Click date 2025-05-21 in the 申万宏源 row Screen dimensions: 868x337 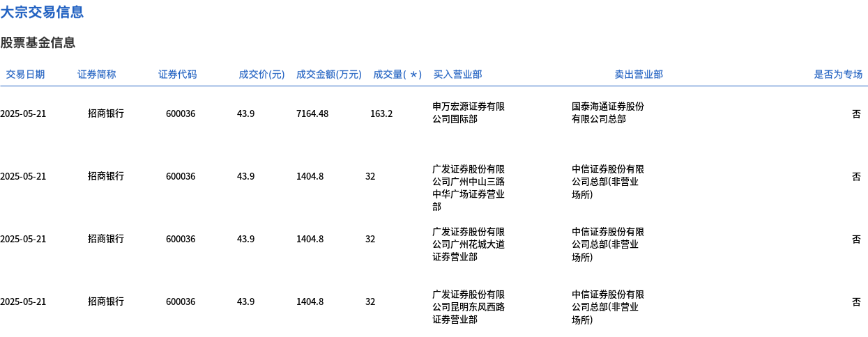(23, 113)
